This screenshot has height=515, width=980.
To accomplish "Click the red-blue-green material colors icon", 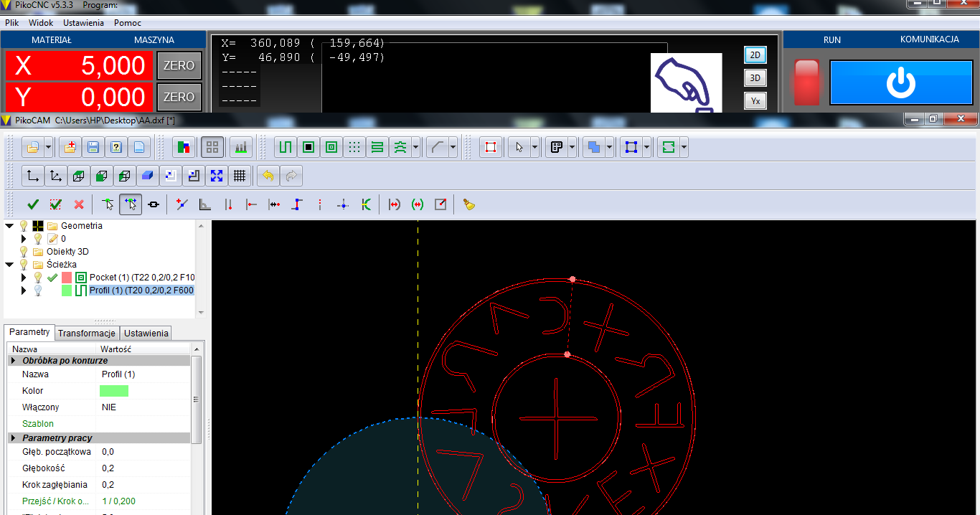I will point(184,148).
